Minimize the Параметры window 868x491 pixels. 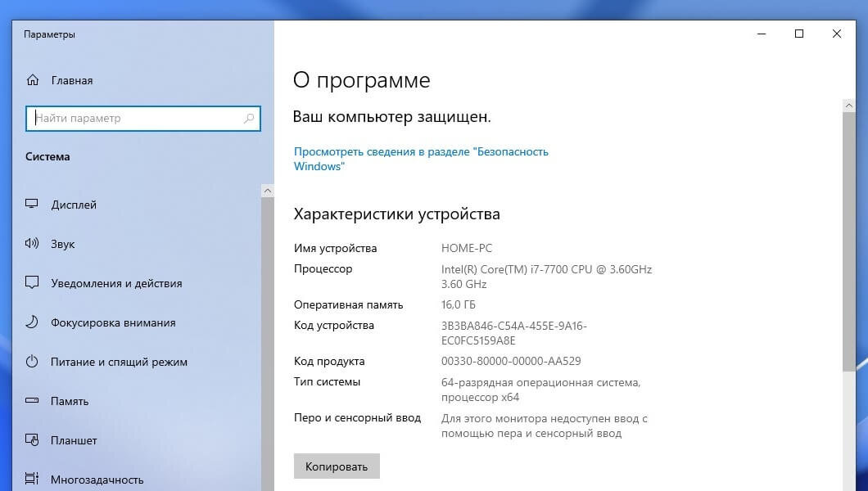click(762, 34)
